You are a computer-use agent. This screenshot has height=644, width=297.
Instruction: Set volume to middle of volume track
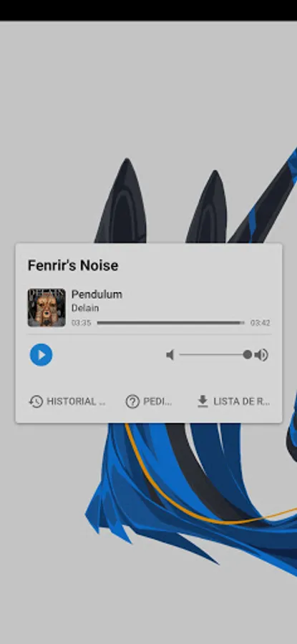click(213, 354)
